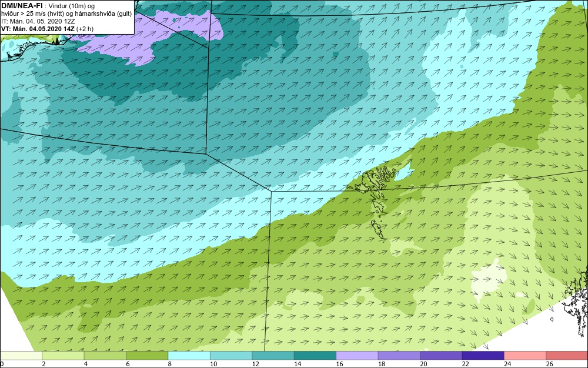Select the 16–18 m/s lavender swatch
The image size is (588, 368).
357,356
